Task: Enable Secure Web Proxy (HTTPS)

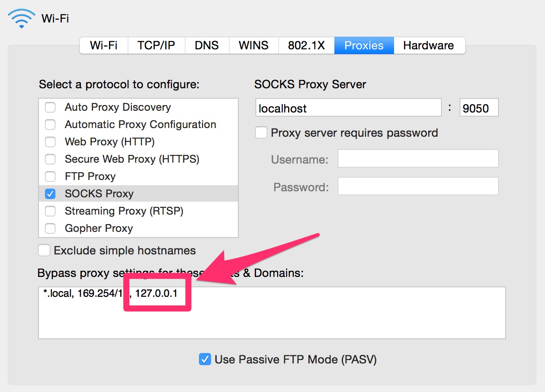Action: (51, 159)
